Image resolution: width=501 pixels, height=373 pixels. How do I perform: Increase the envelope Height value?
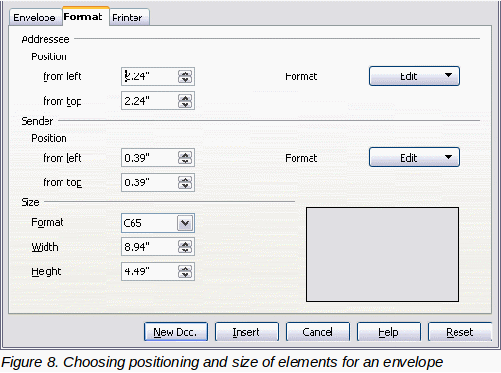(185, 268)
